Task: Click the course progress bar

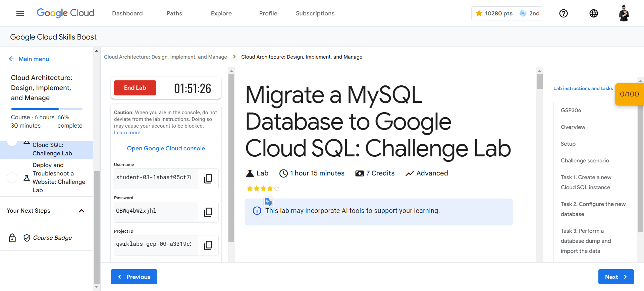Action: (x=47, y=109)
